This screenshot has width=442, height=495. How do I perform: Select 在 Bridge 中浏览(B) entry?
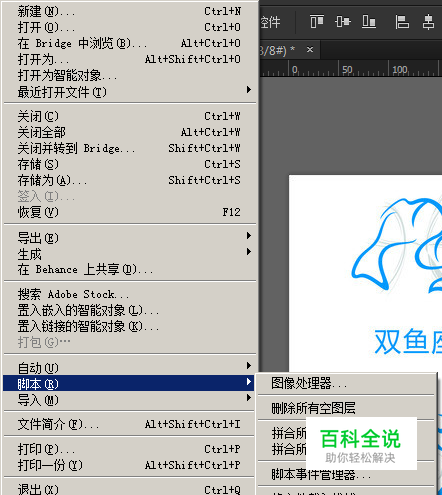point(129,43)
